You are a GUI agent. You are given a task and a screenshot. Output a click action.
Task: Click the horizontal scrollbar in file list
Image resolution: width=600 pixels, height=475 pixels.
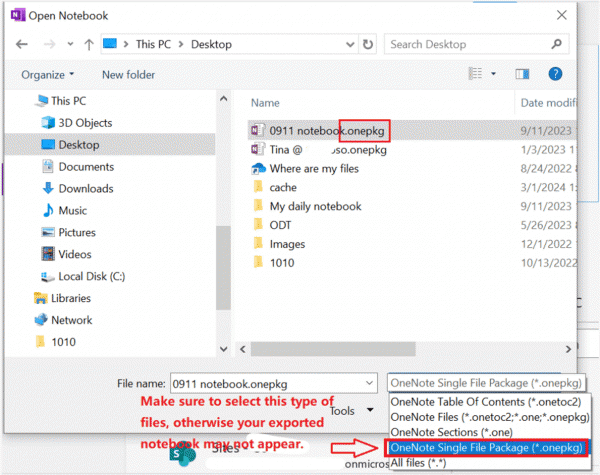click(333, 349)
